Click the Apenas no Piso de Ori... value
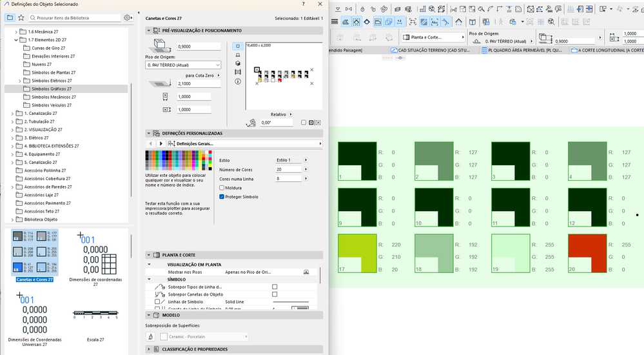 point(248,272)
